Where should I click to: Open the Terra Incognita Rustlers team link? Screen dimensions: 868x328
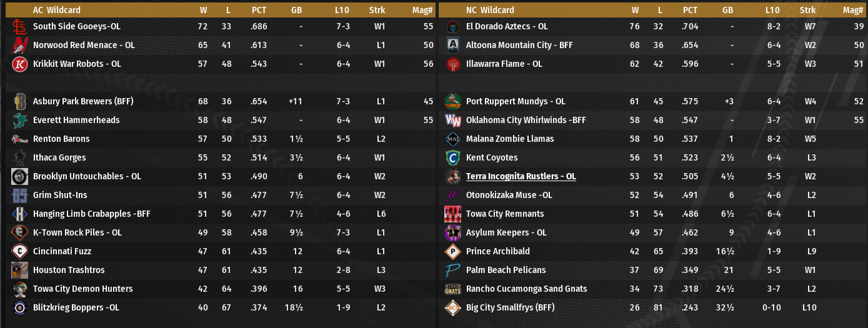pos(521,177)
